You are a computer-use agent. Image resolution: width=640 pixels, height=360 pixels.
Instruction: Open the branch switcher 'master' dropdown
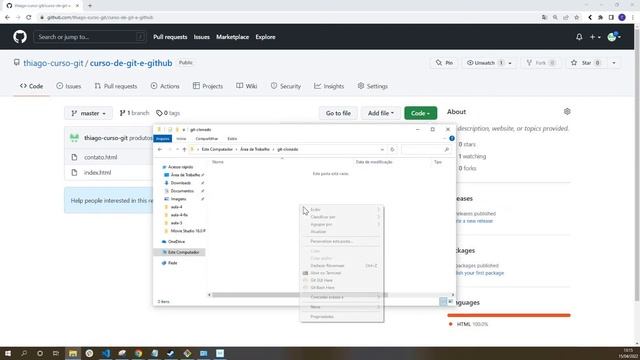click(89, 113)
